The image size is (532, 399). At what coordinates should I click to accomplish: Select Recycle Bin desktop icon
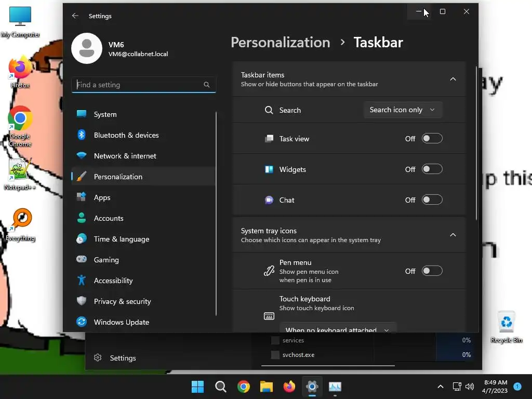(x=506, y=327)
